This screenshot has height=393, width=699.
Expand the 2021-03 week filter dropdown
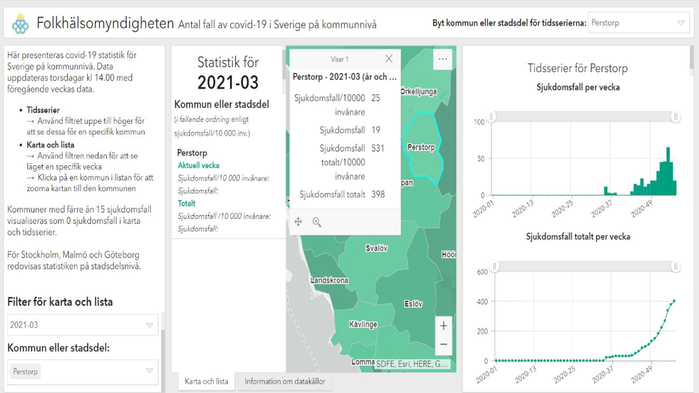(82, 325)
